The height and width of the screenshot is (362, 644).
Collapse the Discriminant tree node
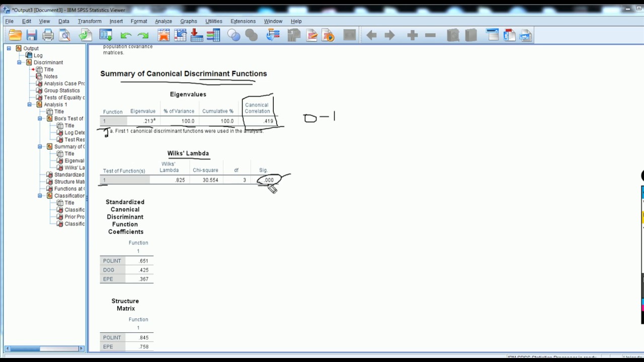point(19,62)
